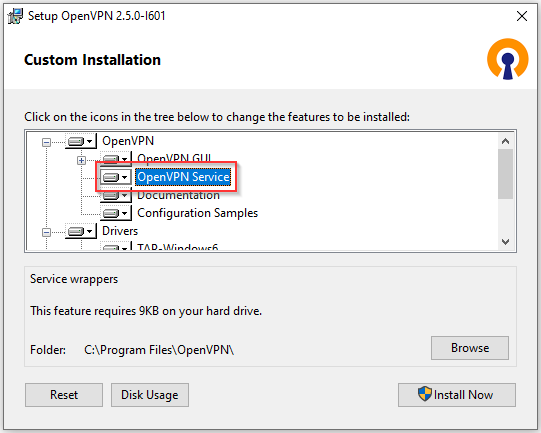This screenshot has width=541, height=433.
Task: Collapse the OpenVPN tree node
Action: point(46,142)
